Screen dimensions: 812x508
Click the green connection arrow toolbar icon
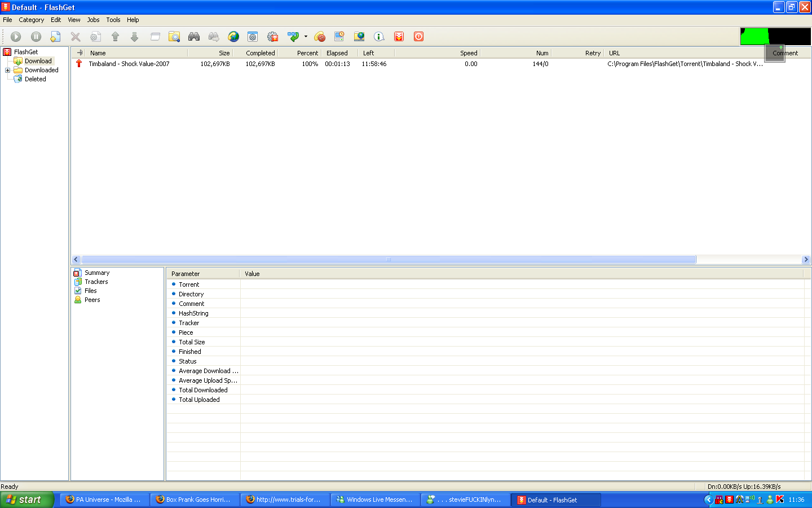click(x=293, y=37)
